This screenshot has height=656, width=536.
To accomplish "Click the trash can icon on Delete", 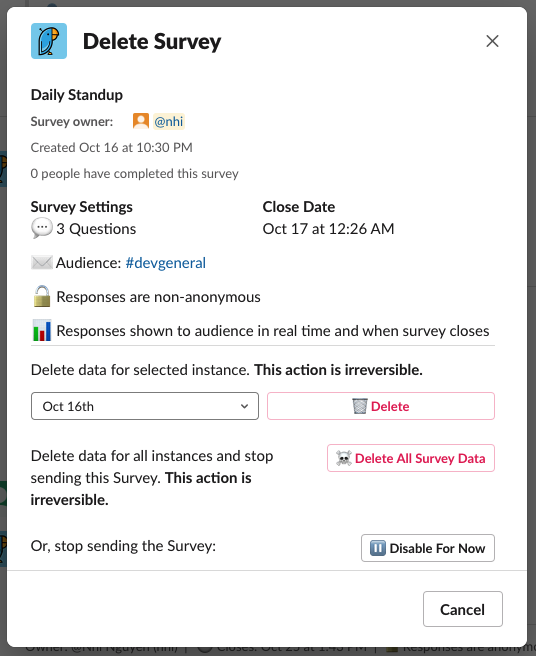I will (359, 406).
